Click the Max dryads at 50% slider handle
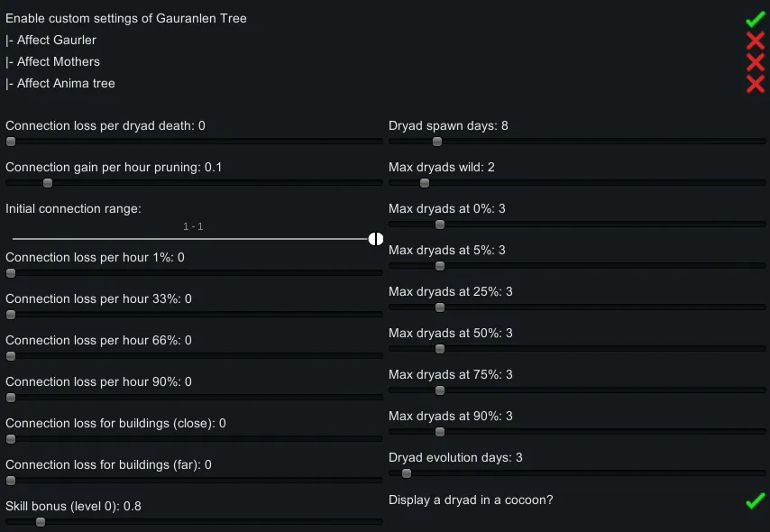Screen dimensions: 770x532 pyautogui.click(x=440, y=349)
